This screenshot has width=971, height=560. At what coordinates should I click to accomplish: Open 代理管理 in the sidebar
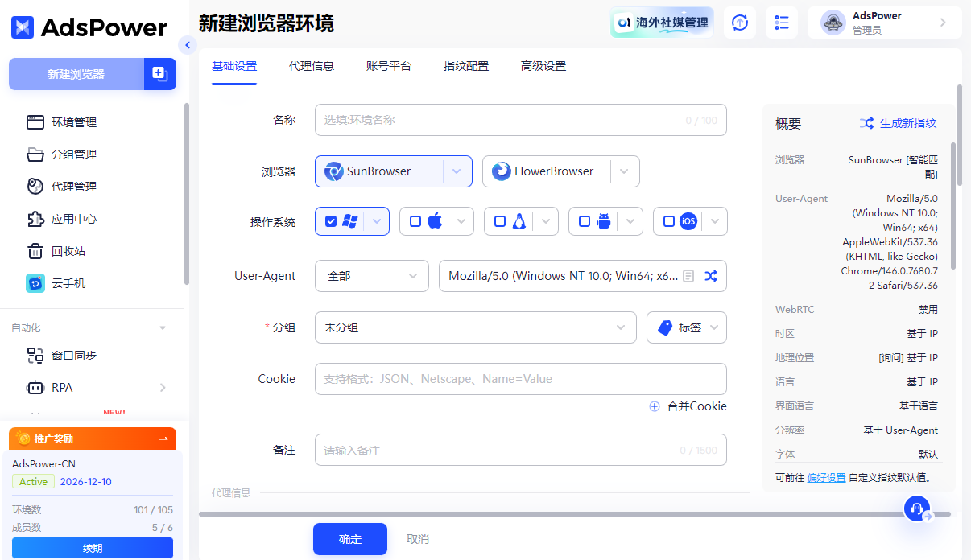pyautogui.click(x=74, y=187)
